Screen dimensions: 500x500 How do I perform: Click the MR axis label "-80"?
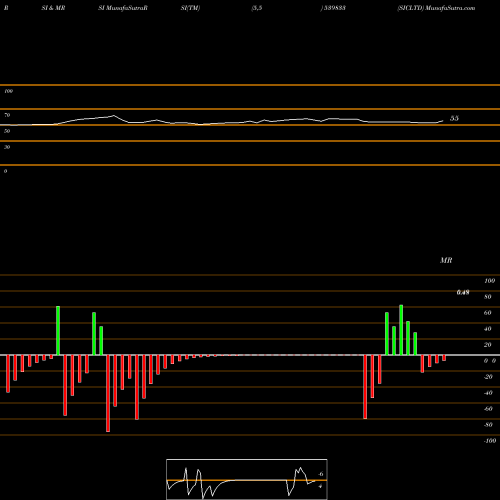pos(488,425)
